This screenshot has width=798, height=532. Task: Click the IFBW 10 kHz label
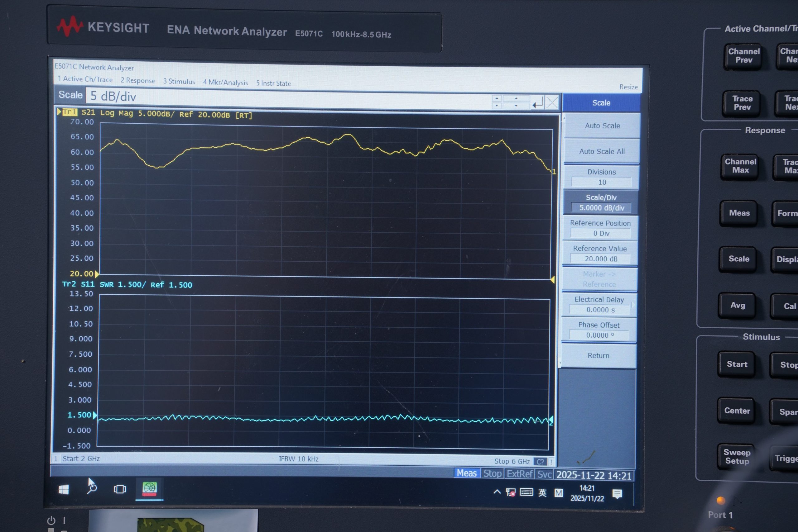point(299,459)
